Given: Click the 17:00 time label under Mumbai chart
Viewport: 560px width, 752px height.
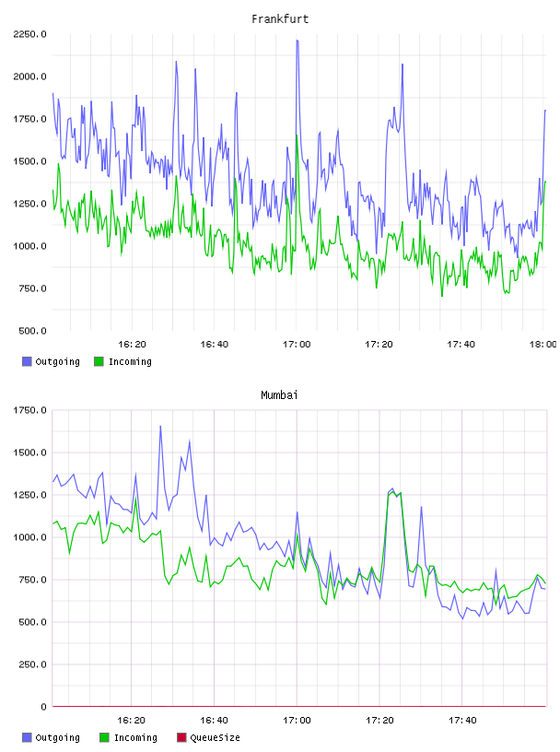Looking at the screenshot, I should (297, 721).
